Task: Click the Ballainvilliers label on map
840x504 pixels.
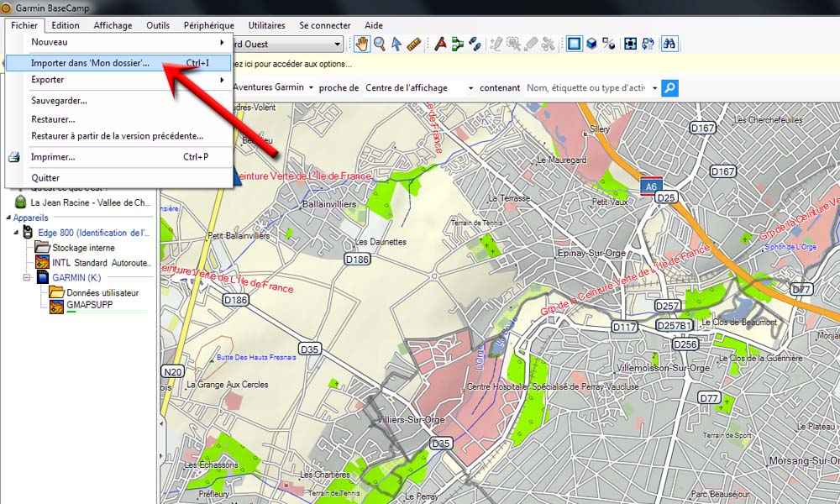Action: (329, 204)
